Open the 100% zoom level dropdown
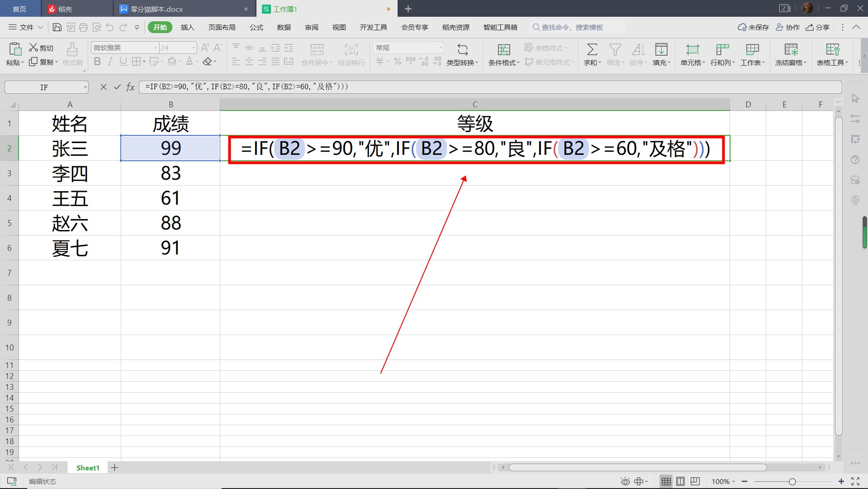The height and width of the screenshot is (489, 868). (x=723, y=481)
